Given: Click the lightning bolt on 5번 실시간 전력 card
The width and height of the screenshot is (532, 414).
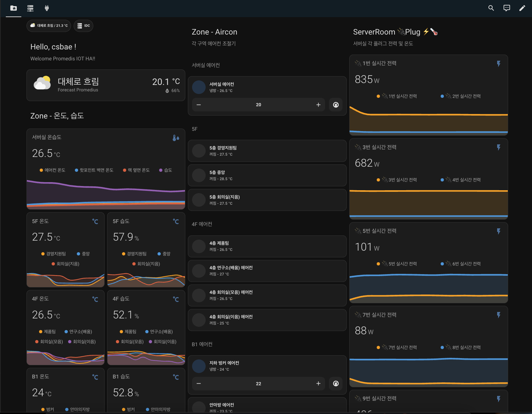Looking at the screenshot, I should [x=499, y=231].
